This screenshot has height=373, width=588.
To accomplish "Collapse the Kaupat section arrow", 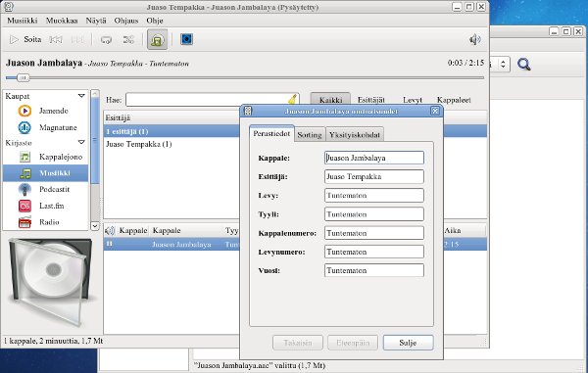I will [x=81, y=96].
